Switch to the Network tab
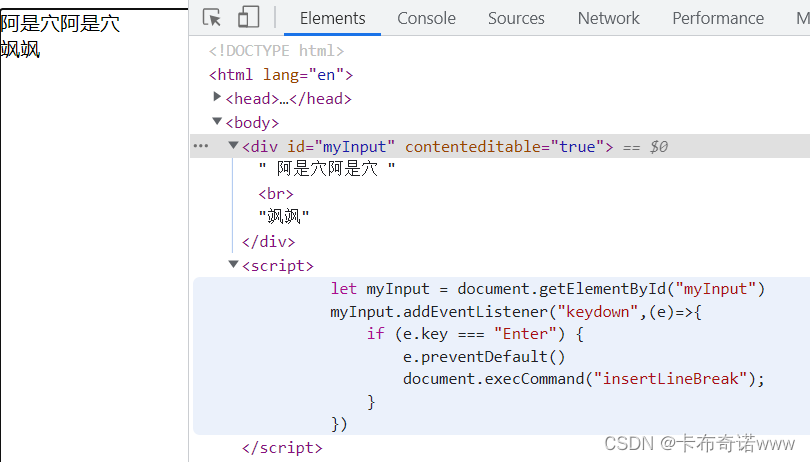This screenshot has height=462, width=810. pos(608,18)
